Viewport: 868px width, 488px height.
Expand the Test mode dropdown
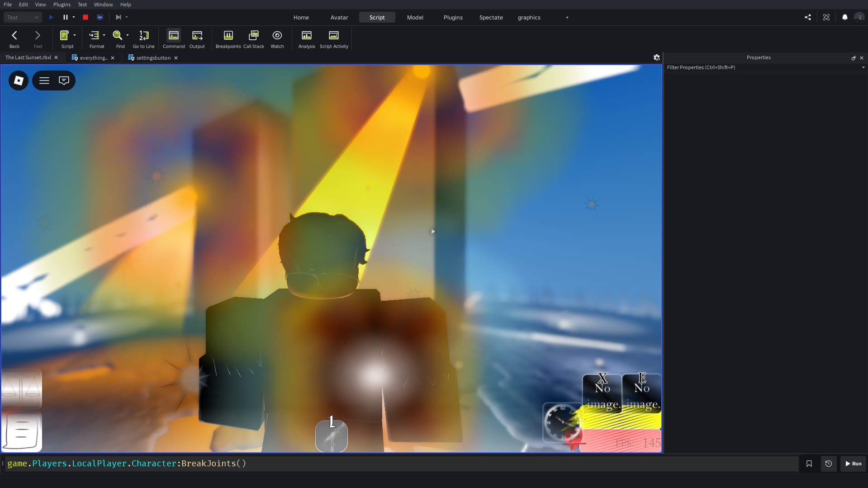click(x=23, y=17)
